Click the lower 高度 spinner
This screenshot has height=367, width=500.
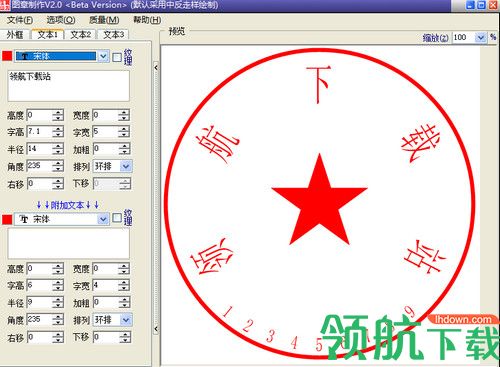[58, 268]
